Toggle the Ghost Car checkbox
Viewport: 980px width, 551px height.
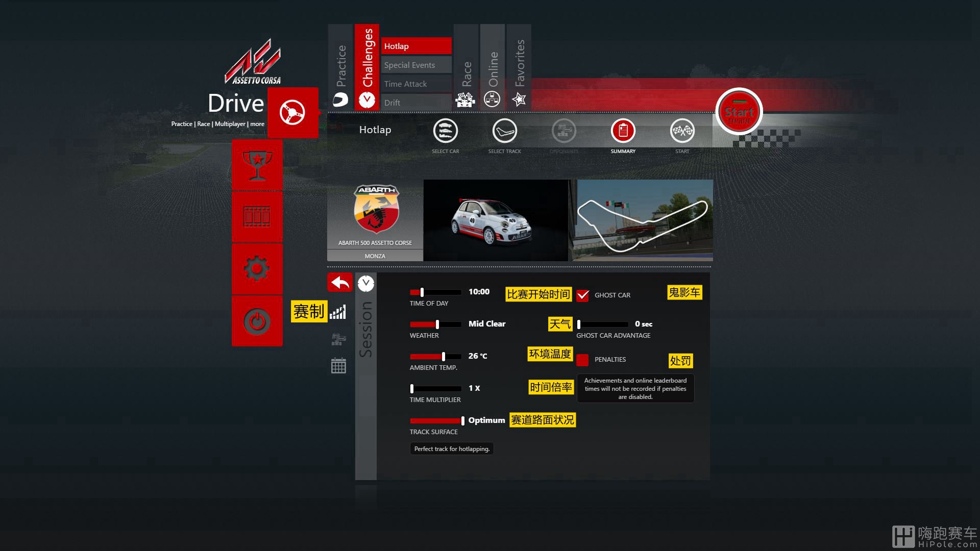(582, 295)
